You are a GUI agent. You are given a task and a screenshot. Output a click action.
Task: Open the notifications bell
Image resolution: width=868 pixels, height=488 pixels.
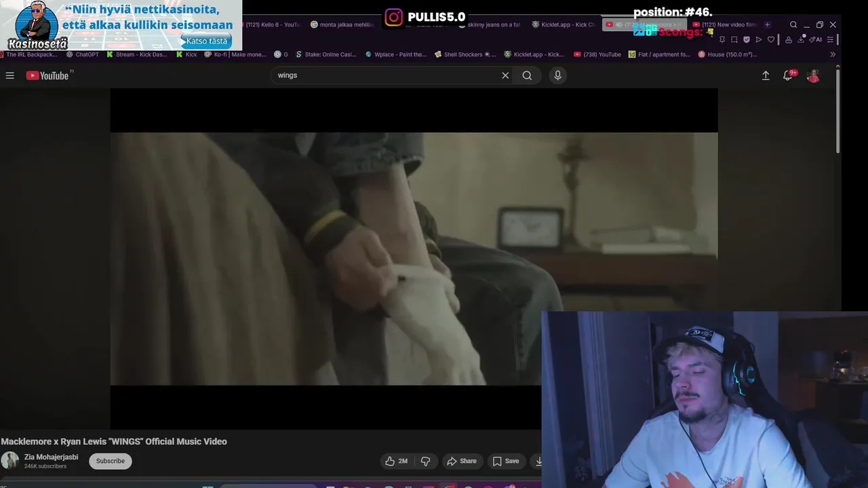point(788,75)
